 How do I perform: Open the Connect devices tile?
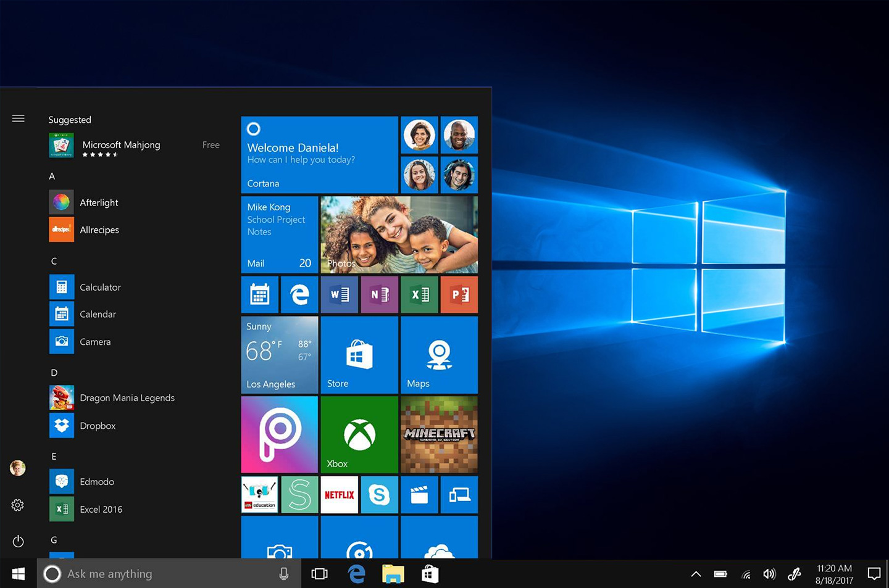[459, 494]
